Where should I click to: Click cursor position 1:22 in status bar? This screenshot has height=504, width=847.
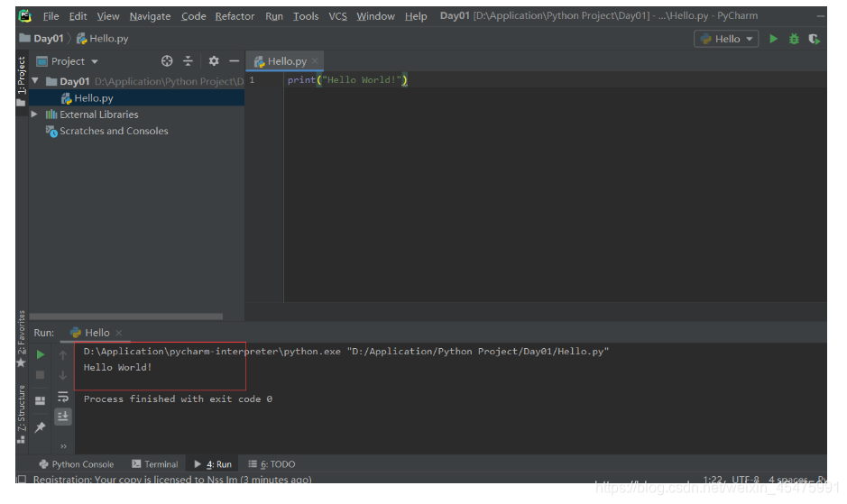[713, 479]
